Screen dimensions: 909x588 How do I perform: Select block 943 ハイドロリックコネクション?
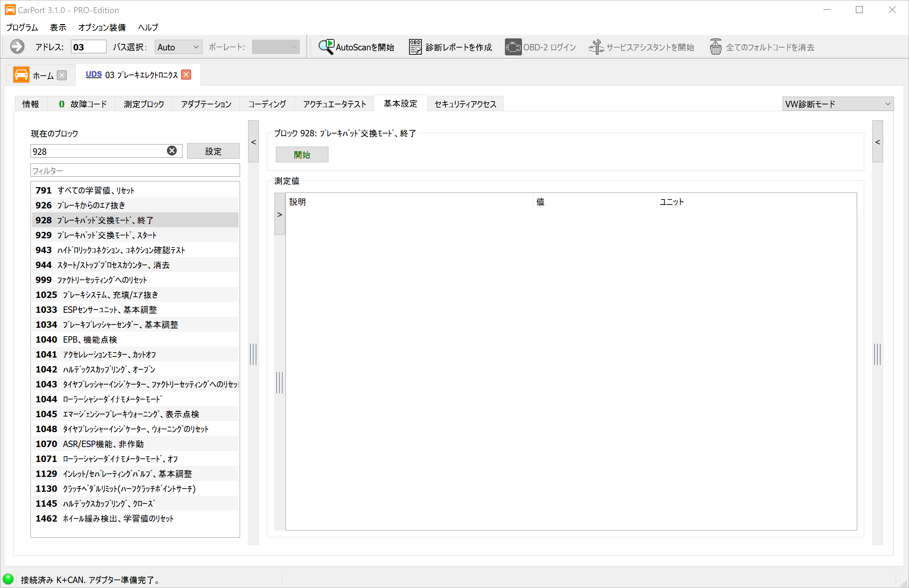tap(135, 250)
